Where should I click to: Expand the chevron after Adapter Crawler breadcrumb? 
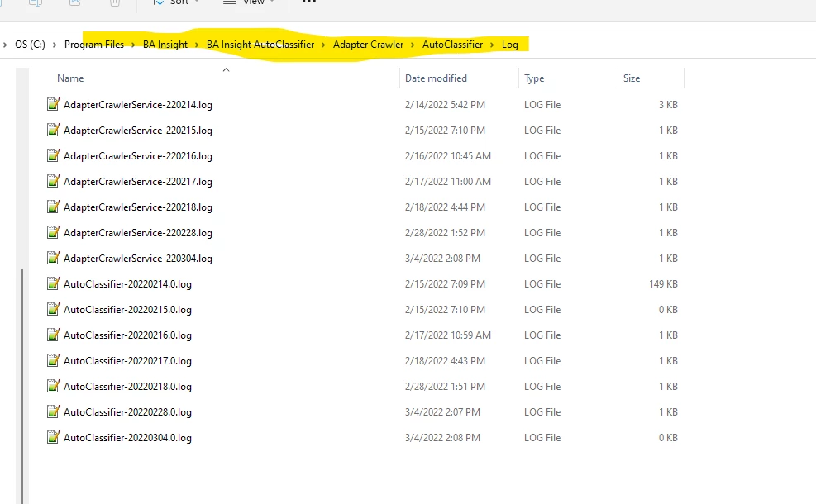point(413,45)
